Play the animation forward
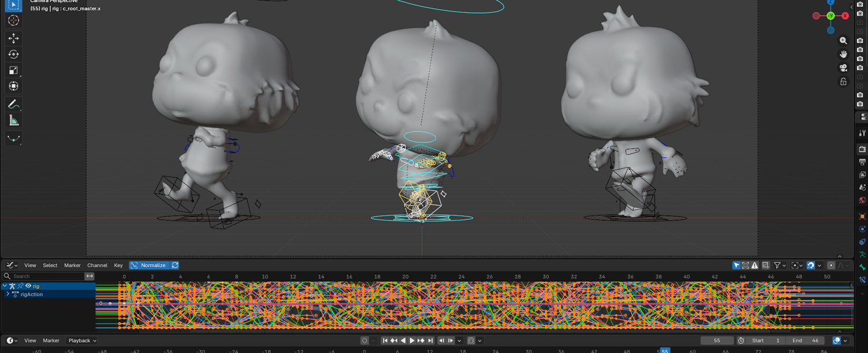The height and width of the screenshot is (353, 868). click(x=412, y=341)
